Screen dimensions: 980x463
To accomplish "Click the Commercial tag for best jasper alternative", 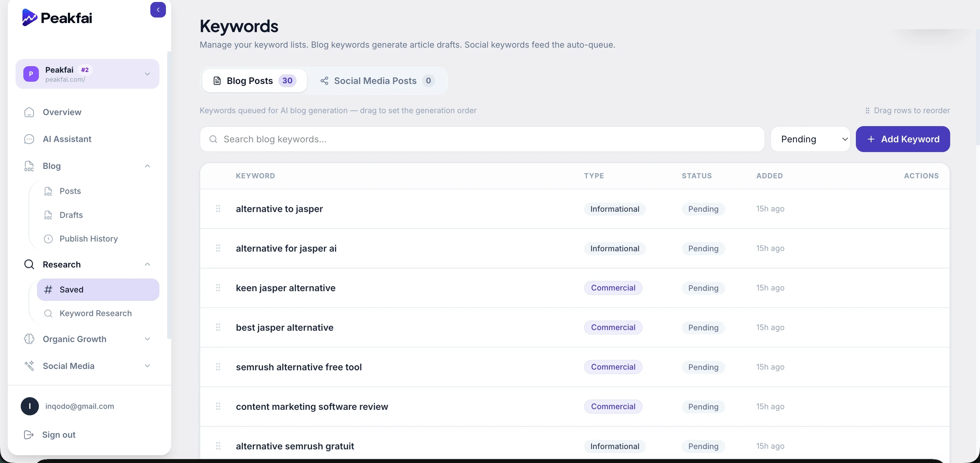I will pos(613,327).
